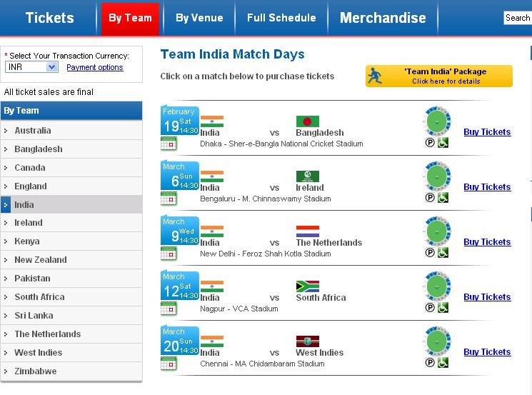Open the transaction currency INR dropdown
The height and width of the screenshot is (395, 532).
(x=31, y=67)
